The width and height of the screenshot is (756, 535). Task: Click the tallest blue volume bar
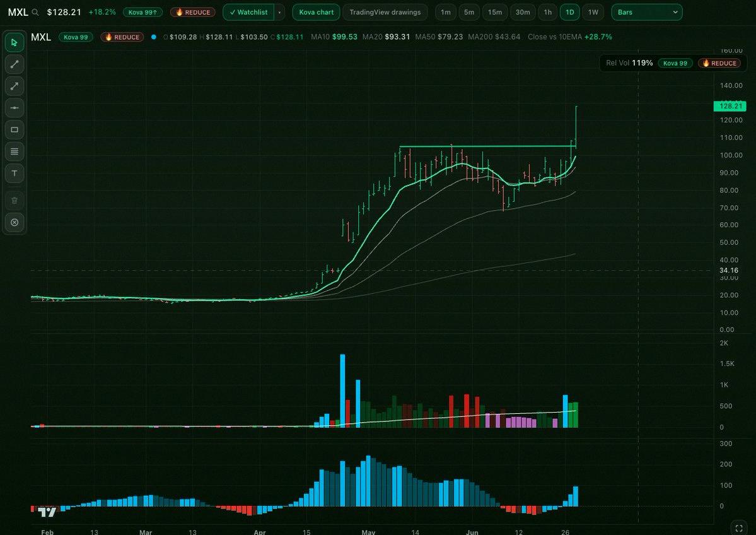(x=343, y=391)
